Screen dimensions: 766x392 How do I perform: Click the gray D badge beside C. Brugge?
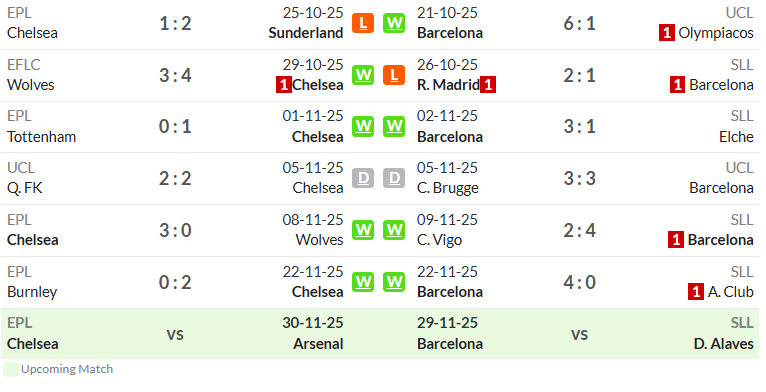tap(394, 178)
